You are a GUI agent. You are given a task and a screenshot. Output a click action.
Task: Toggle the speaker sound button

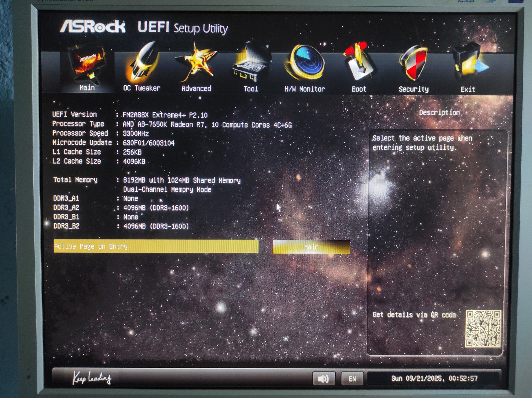(x=324, y=379)
